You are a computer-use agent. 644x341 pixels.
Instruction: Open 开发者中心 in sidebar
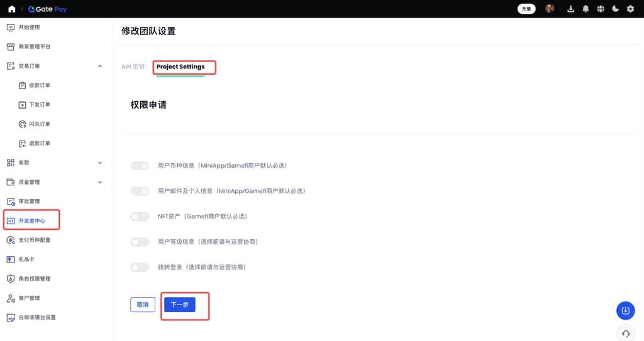pyautogui.click(x=32, y=221)
